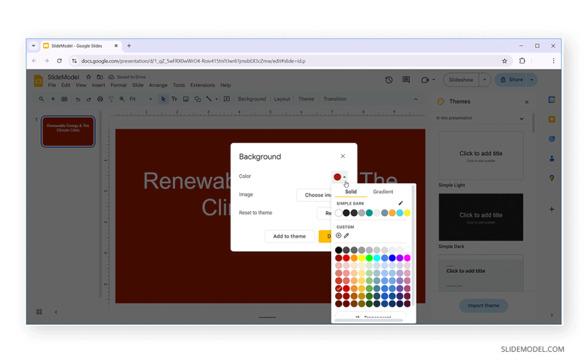Click the search menus magnifier icon
Viewport: 588px width, 364px height.
pos(41,99)
